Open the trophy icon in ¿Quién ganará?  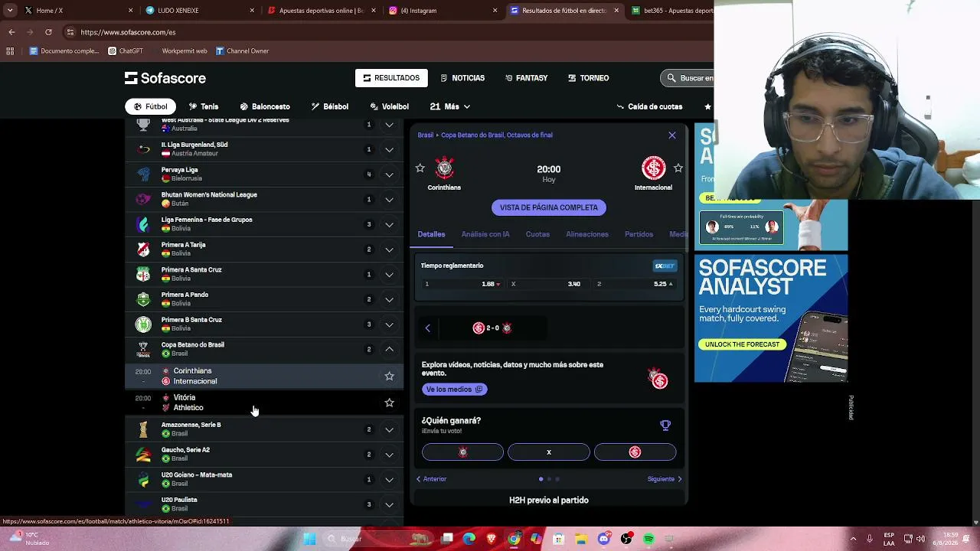665,425
